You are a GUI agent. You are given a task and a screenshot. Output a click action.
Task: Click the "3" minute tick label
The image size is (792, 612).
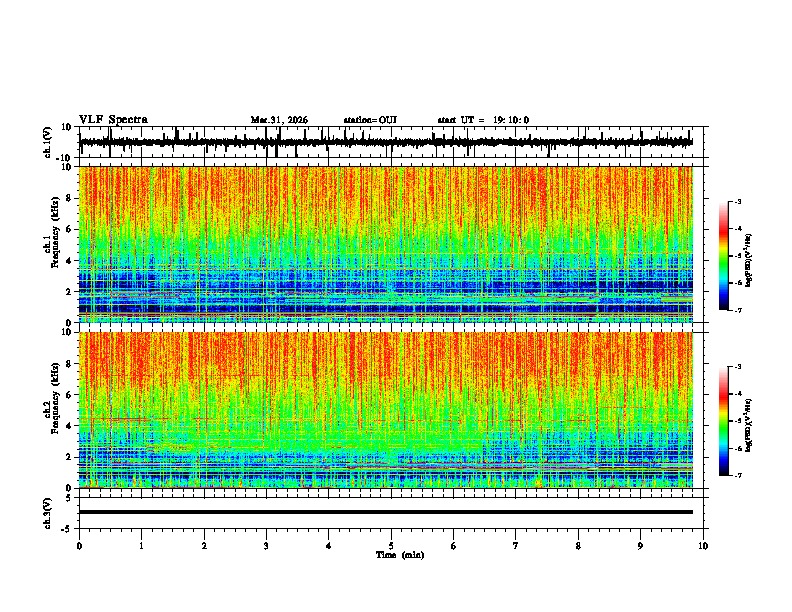click(x=266, y=546)
